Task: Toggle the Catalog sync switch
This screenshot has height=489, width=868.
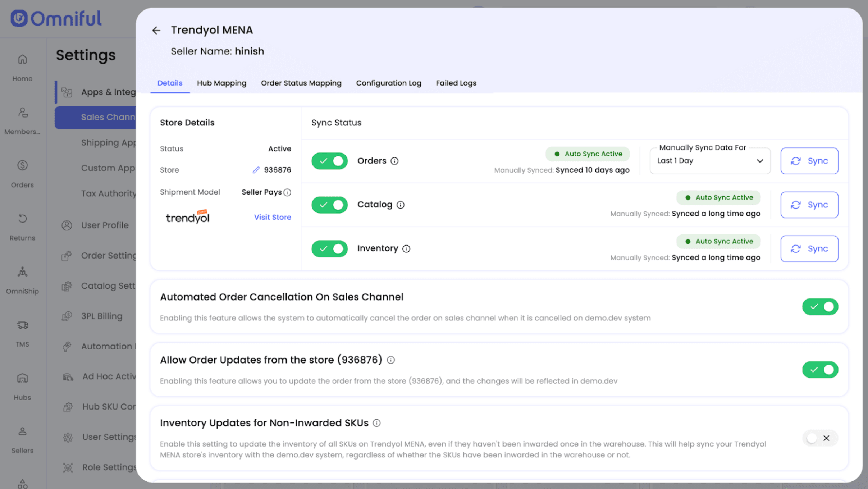Action: coord(329,205)
